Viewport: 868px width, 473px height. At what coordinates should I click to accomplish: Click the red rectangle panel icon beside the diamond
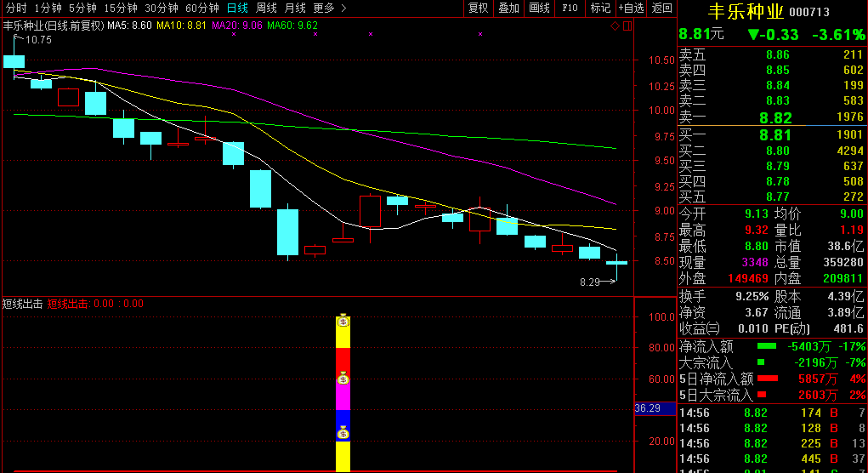click(627, 26)
